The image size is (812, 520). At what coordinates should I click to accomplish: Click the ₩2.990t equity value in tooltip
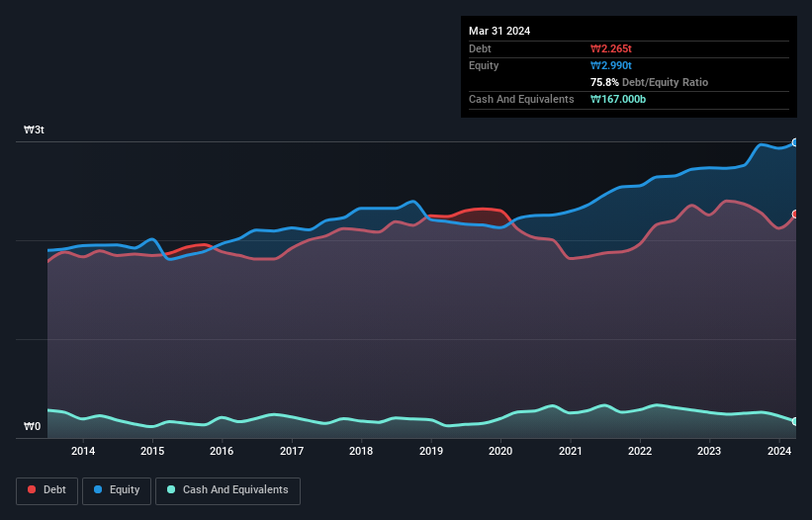pyautogui.click(x=611, y=65)
